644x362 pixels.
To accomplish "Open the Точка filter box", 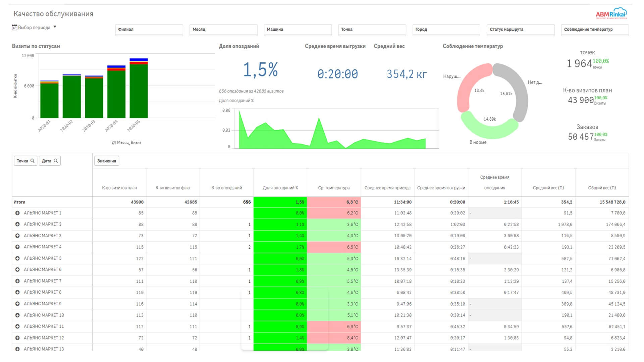I will [x=372, y=29].
